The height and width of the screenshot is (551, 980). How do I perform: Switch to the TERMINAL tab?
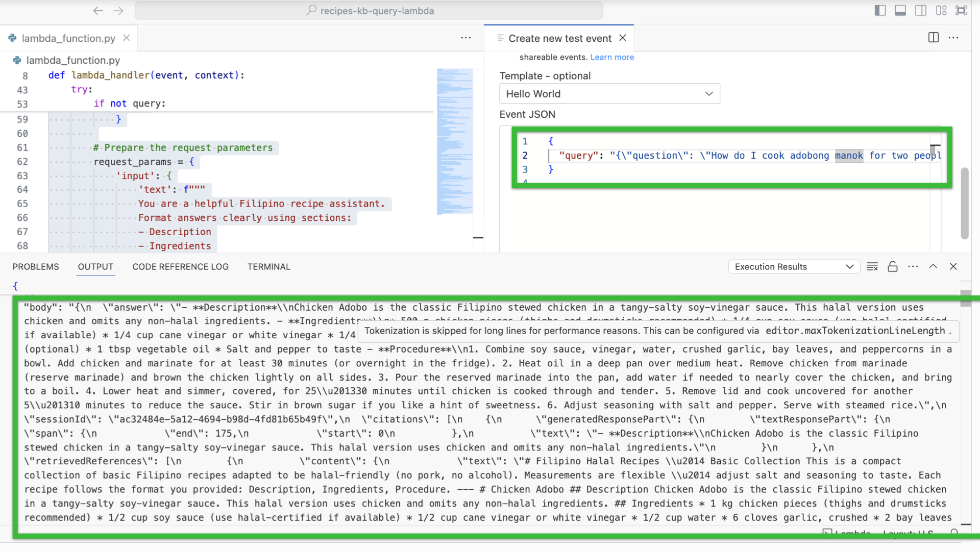click(268, 267)
